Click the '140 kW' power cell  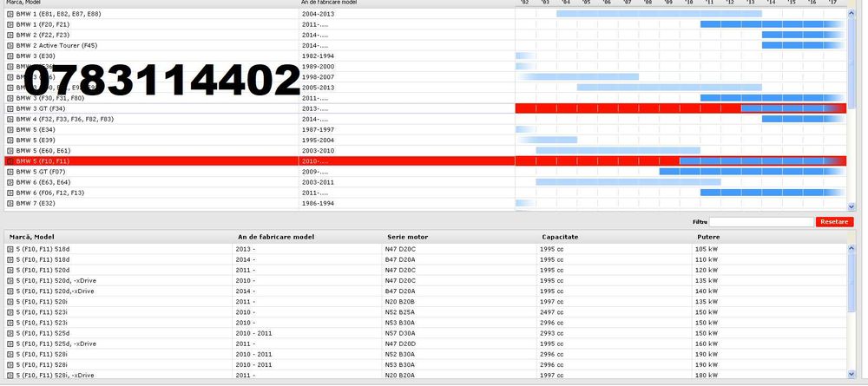point(707,291)
